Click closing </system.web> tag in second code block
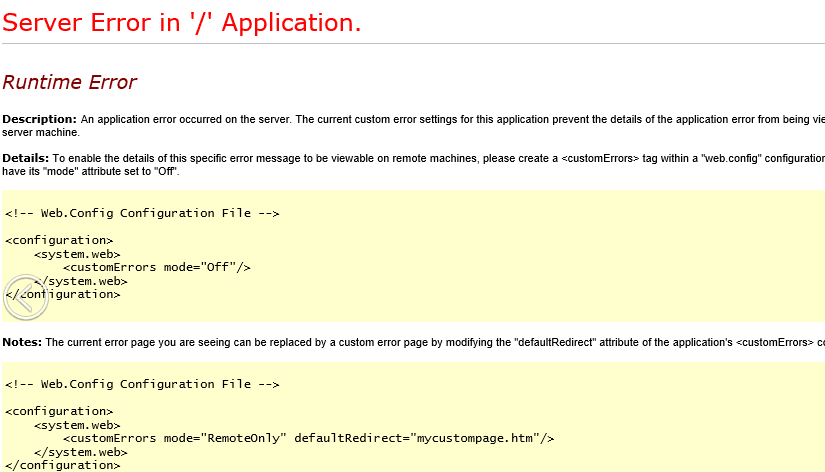The height and width of the screenshot is (472, 825). coord(80,452)
